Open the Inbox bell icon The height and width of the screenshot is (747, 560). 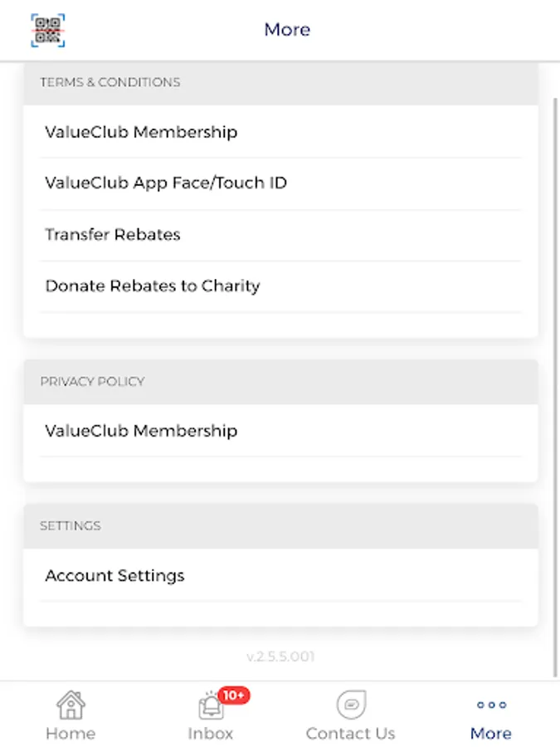click(211, 707)
